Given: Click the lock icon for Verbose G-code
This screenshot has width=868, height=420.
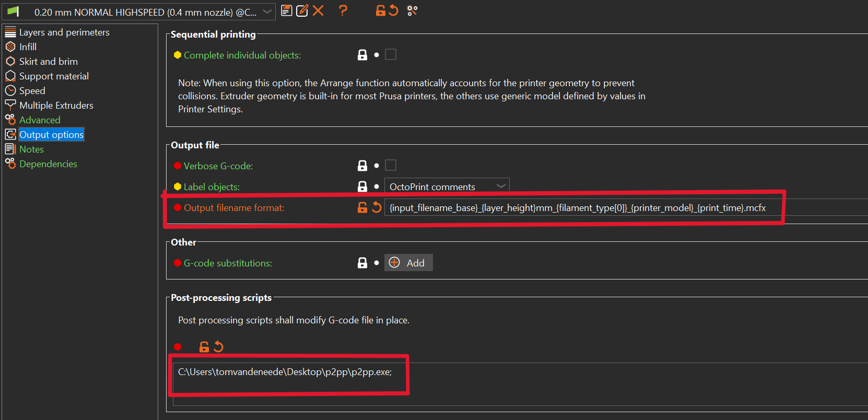Looking at the screenshot, I should 362,166.
